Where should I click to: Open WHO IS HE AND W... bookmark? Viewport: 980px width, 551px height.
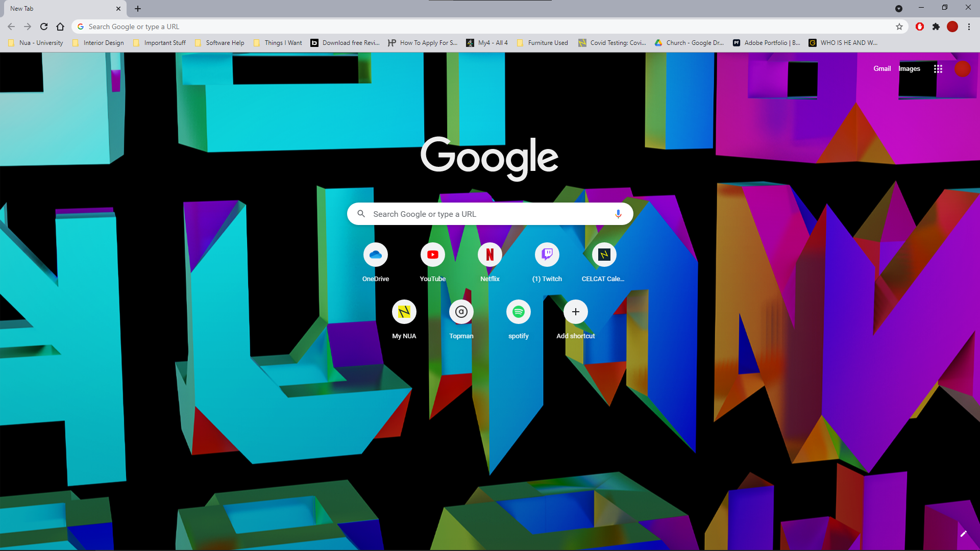[x=844, y=43]
